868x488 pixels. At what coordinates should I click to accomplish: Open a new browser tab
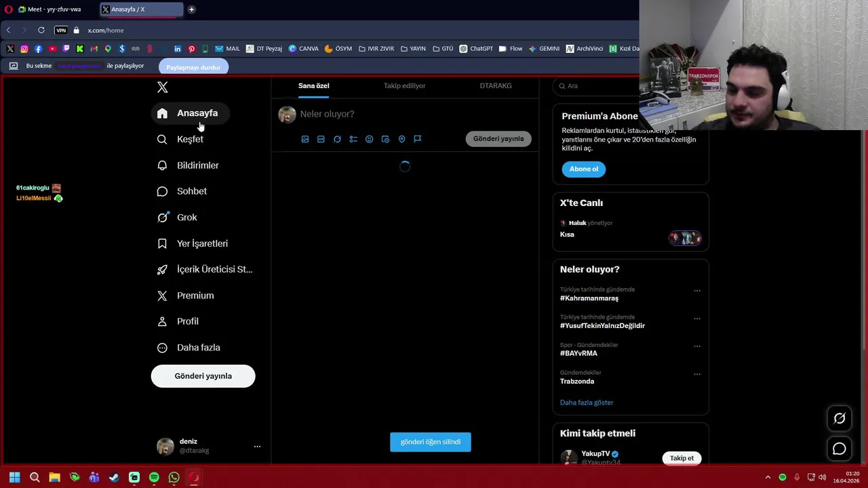191,9
